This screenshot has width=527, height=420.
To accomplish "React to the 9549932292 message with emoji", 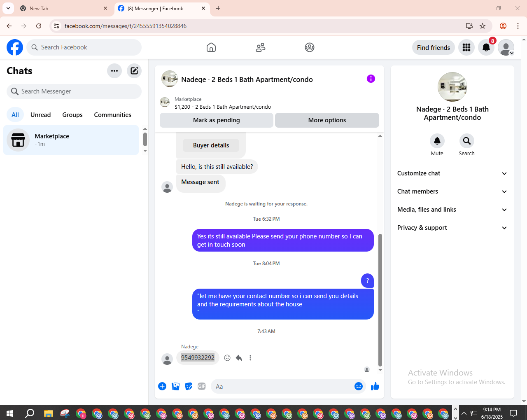I will [227, 358].
